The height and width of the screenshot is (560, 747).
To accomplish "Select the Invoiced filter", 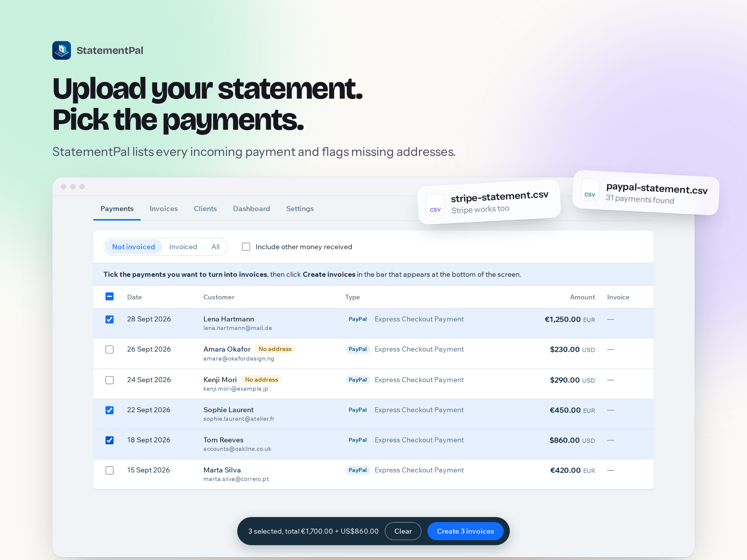I will (183, 247).
